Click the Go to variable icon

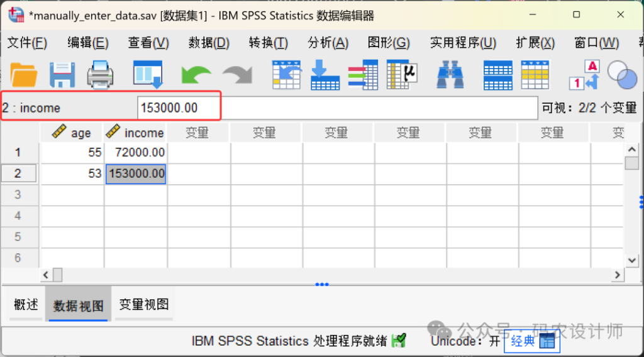click(325, 75)
